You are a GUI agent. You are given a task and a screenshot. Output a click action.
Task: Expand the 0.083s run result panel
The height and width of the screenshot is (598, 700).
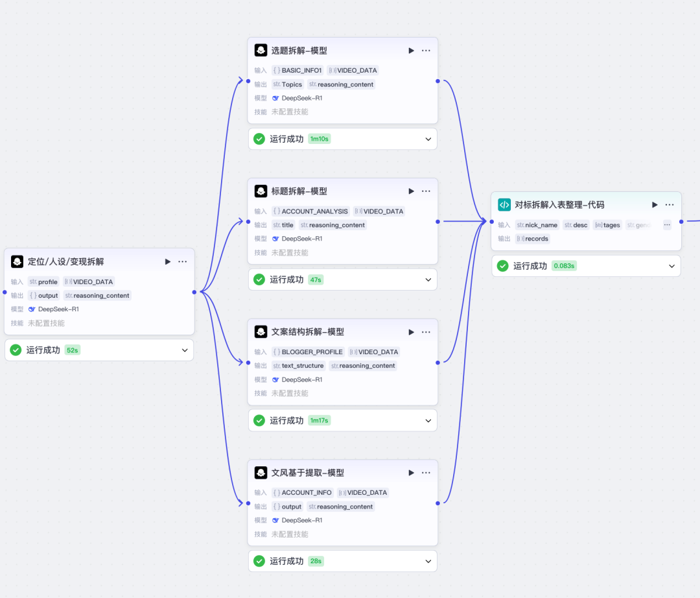pos(671,266)
